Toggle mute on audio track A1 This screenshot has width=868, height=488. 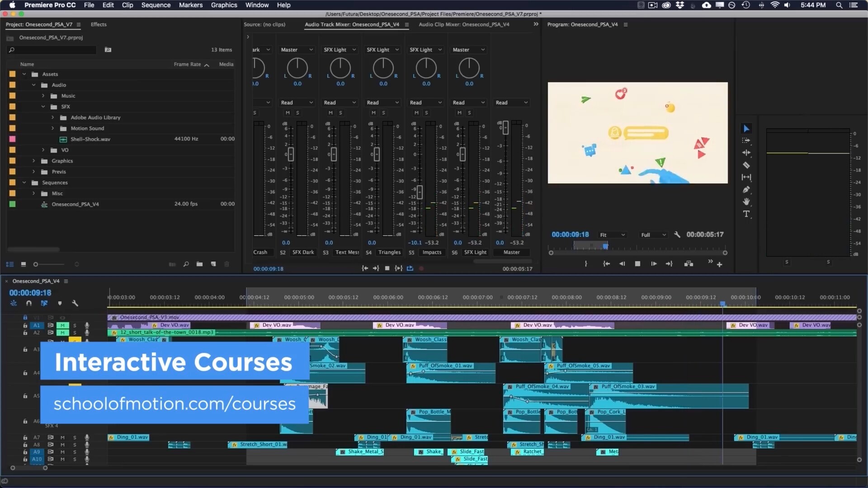pos(63,325)
